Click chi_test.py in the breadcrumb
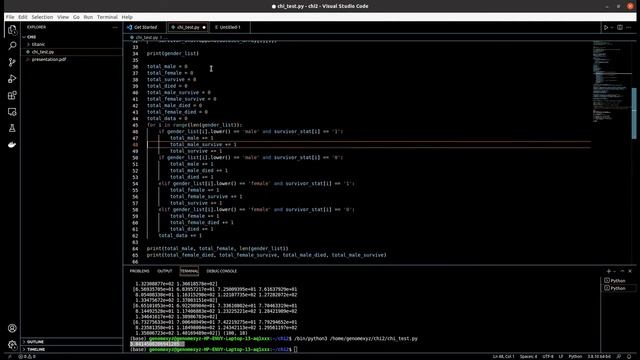 (x=146, y=38)
